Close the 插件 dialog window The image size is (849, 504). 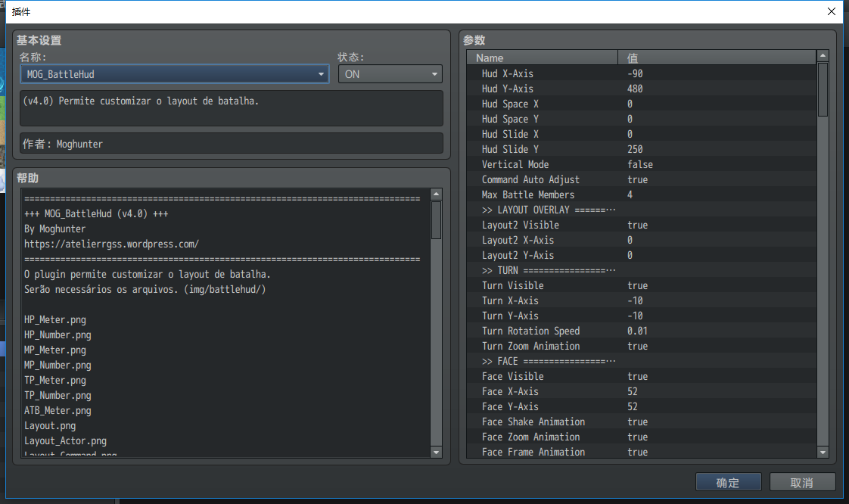click(x=832, y=11)
